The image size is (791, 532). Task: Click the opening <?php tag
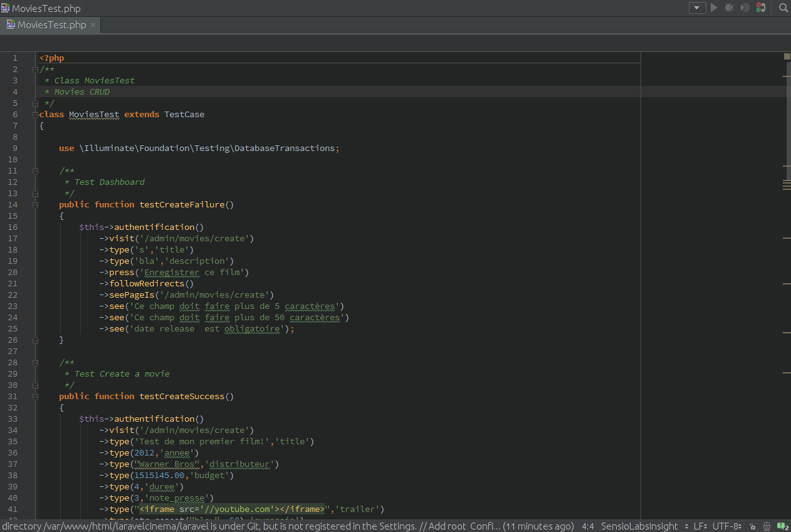pyautogui.click(x=51, y=58)
